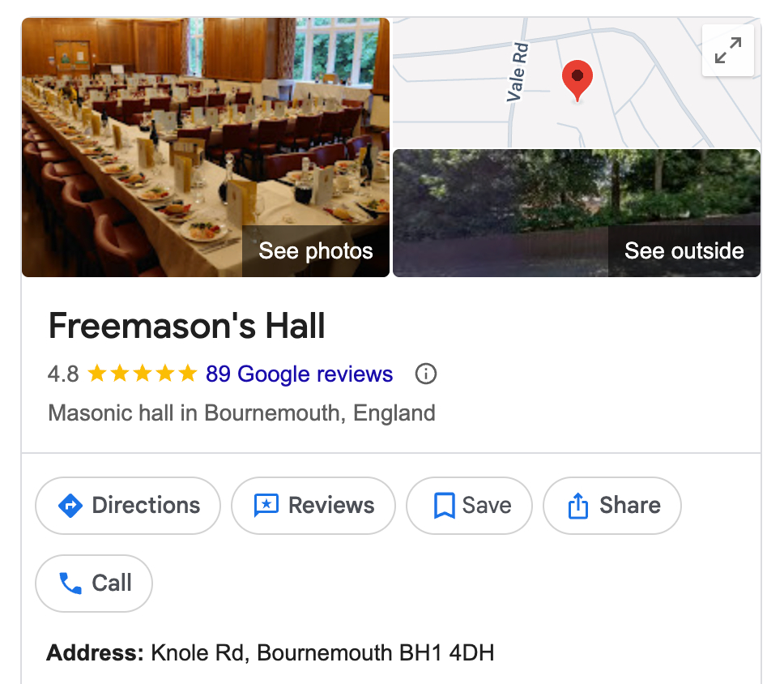Click the blue Directions arrow icon
This screenshot has height=684, width=784.
pos(71,506)
